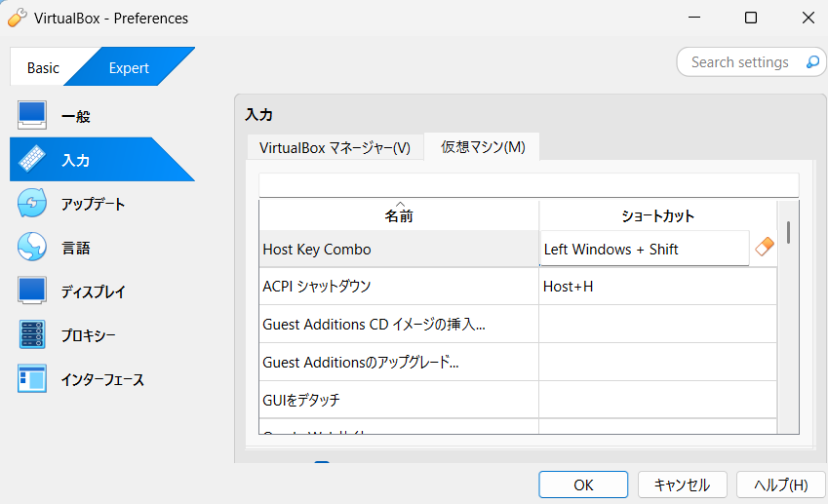Viewport: 828px width, 504px height.
Task: Click the VirtualBox wrench title icon
Action: [x=17, y=18]
